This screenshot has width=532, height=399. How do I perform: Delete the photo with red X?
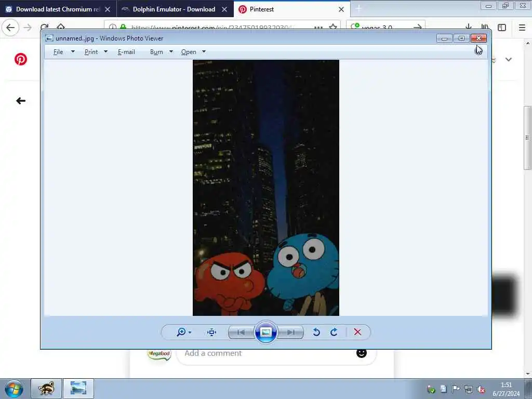pyautogui.click(x=357, y=332)
